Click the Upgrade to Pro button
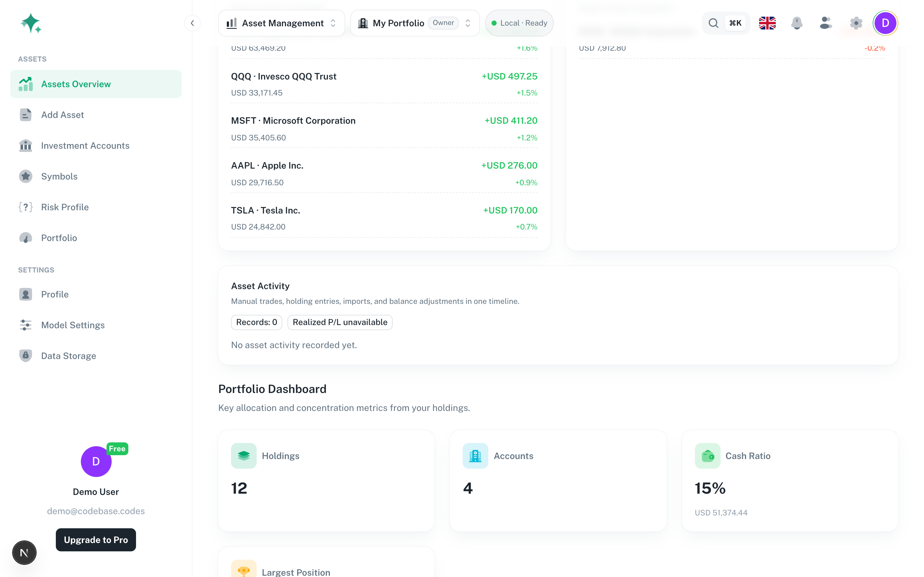924x577 pixels. coord(96,539)
